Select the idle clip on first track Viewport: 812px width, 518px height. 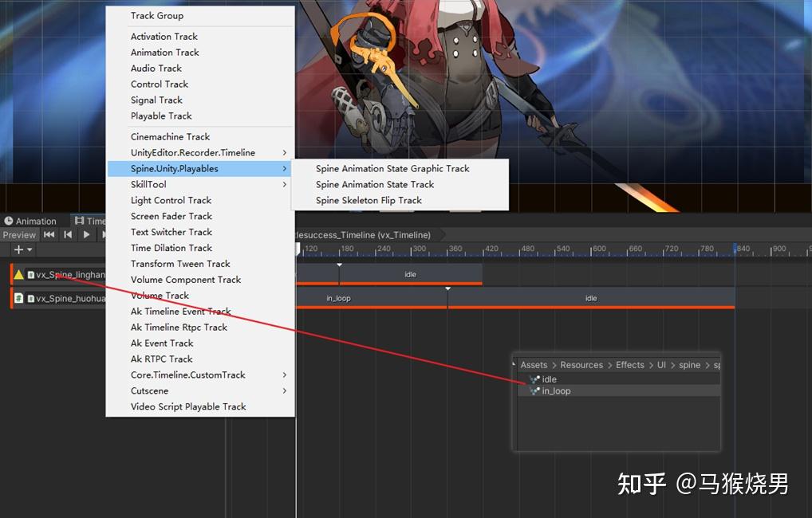point(410,274)
